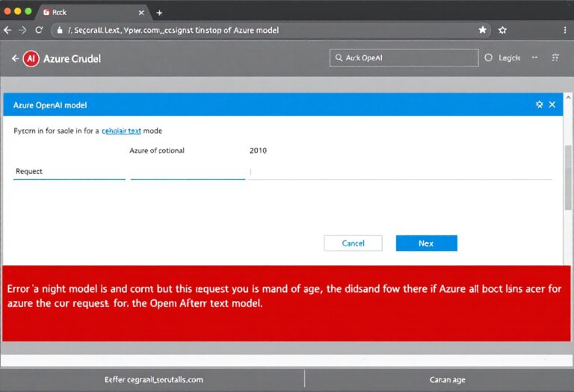Screen dimensions: 574x392
Task: Open the cehpiair text link
Action: click(x=121, y=131)
